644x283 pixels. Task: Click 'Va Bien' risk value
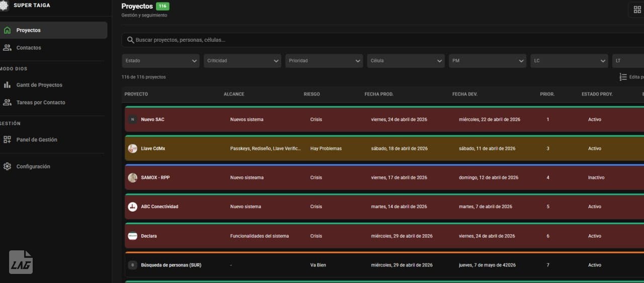tap(318, 265)
